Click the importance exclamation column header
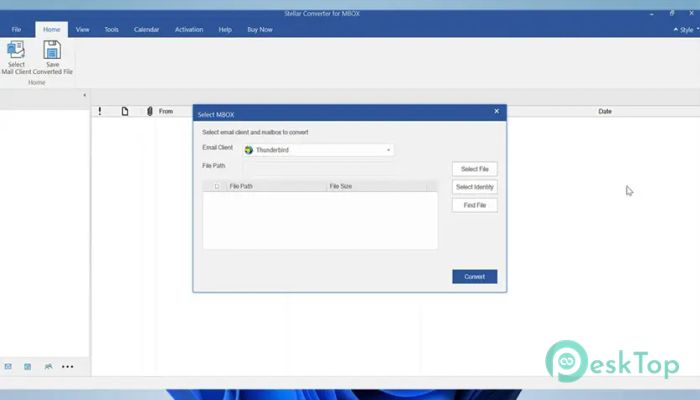The width and height of the screenshot is (700, 400). pyautogui.click(x=100, y=111)
